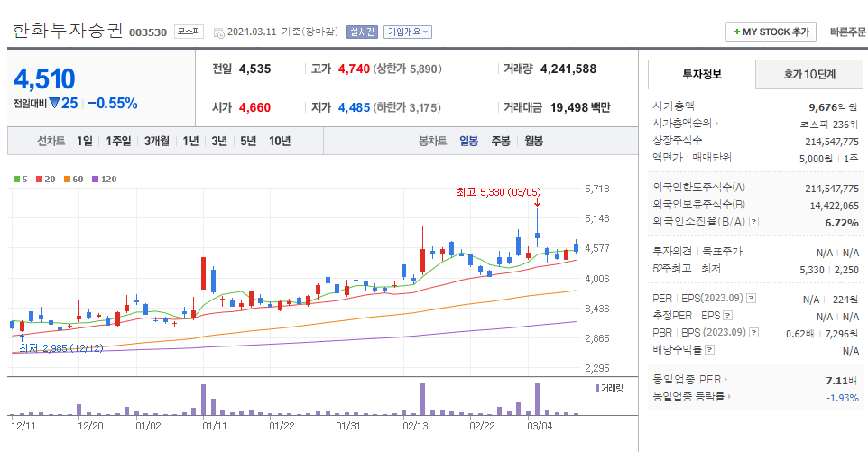Click the 상장주식수 value 214,547,775

pos(832,142)
